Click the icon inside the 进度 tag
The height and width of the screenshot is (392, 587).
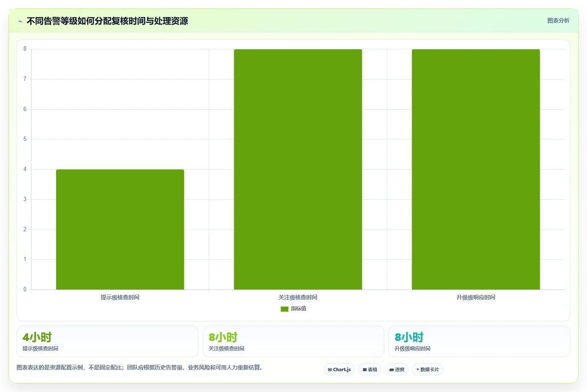(x=391, y=370)
